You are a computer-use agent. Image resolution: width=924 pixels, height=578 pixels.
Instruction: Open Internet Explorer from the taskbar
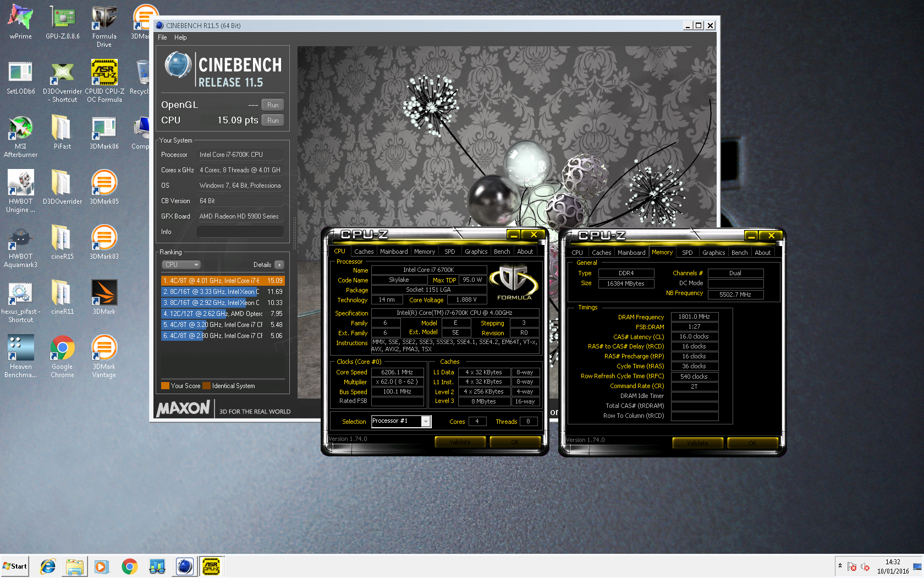tap(48, 566)
